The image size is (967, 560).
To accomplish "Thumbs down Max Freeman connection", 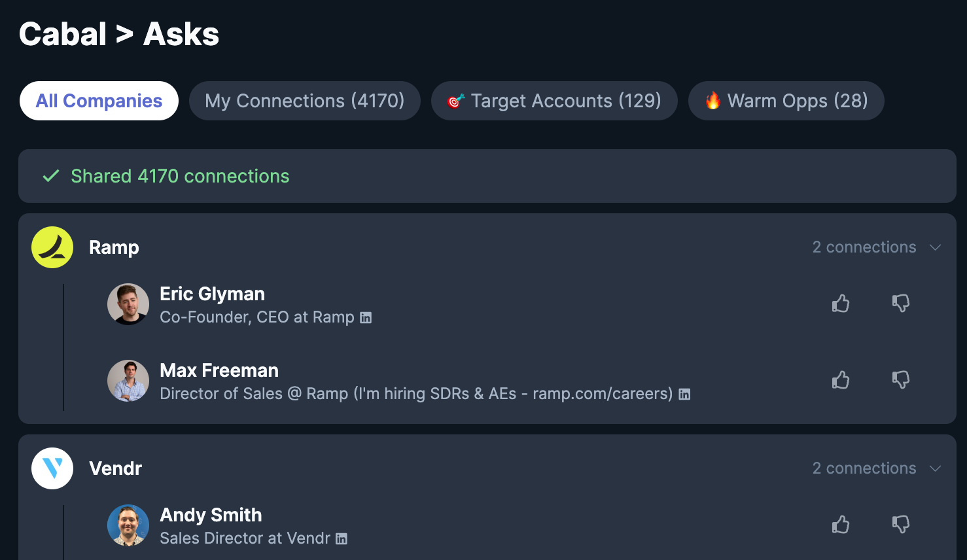I will coord(901,379).
